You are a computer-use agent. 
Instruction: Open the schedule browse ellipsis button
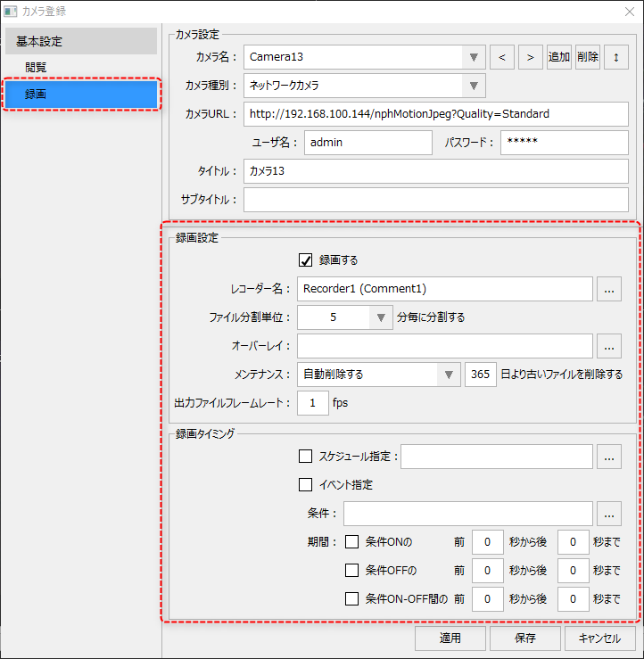[609, 457]
